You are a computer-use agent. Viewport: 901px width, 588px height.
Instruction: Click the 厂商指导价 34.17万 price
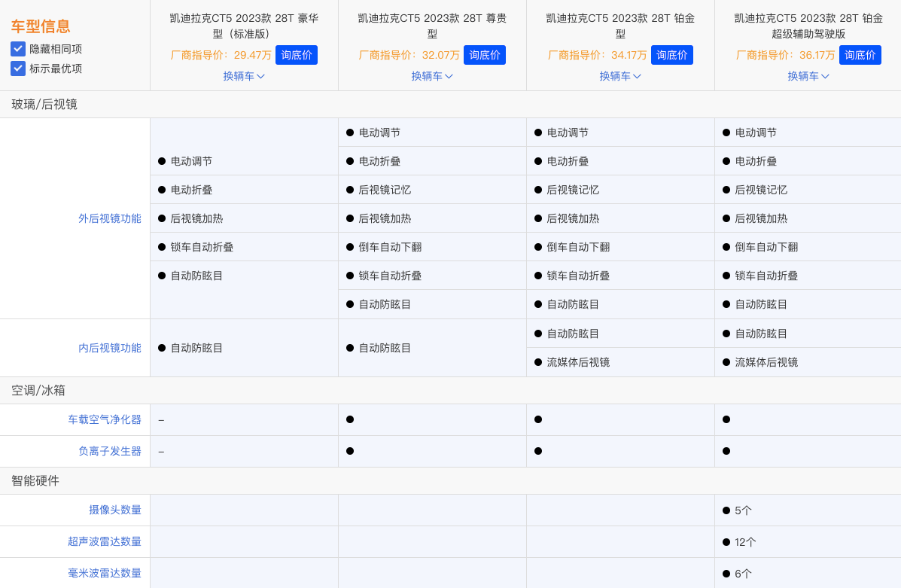[597, 55]
